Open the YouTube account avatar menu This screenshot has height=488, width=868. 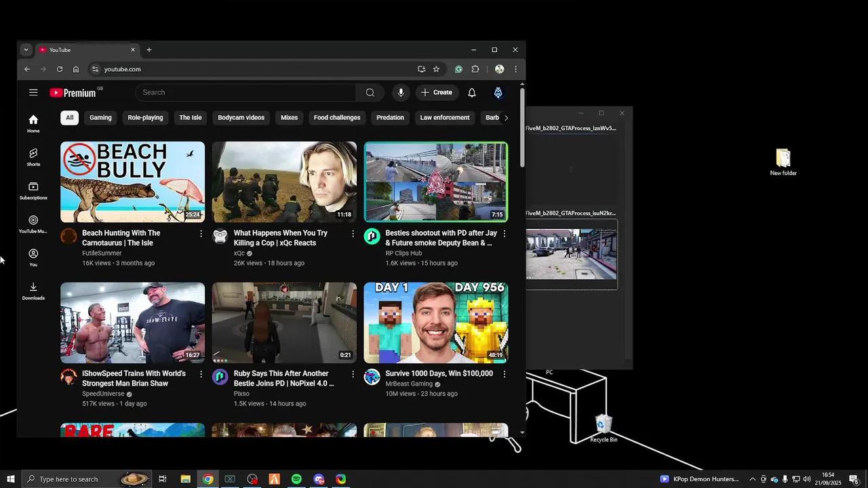pyautogui.click(x=498, y=92)
